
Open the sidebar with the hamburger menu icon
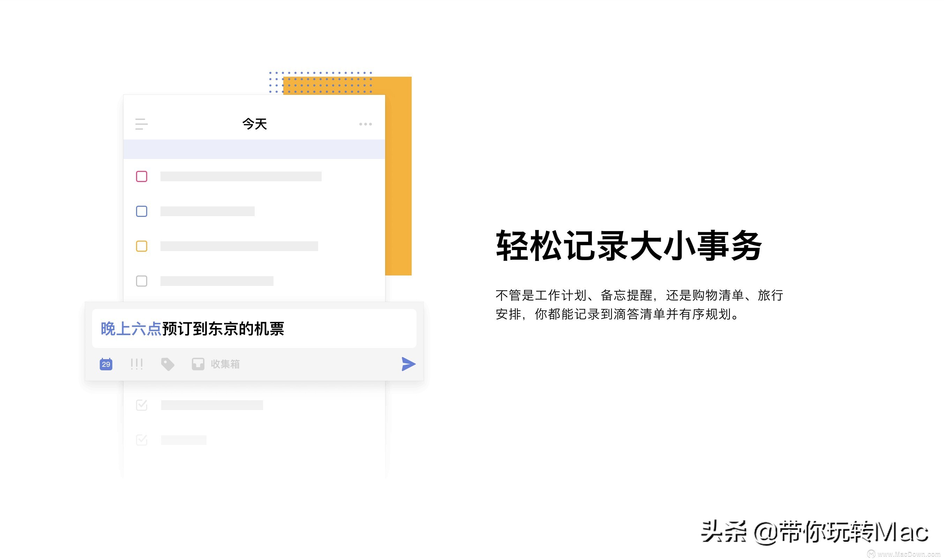142,123
